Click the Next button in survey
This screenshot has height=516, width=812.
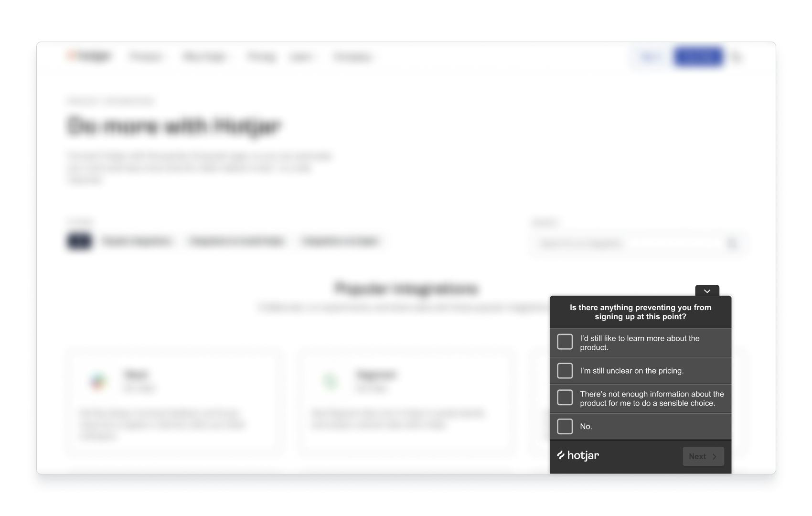[x=703, y=456]
